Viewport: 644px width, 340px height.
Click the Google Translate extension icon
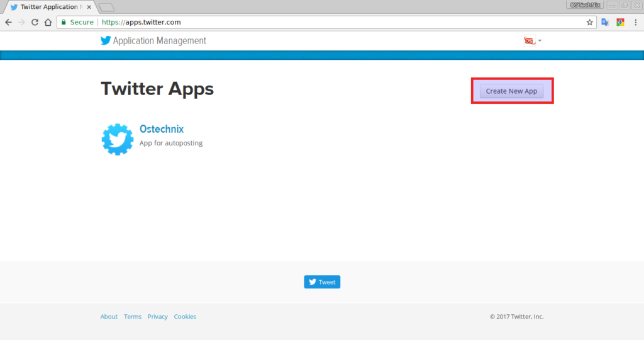(x=605, y=22)
